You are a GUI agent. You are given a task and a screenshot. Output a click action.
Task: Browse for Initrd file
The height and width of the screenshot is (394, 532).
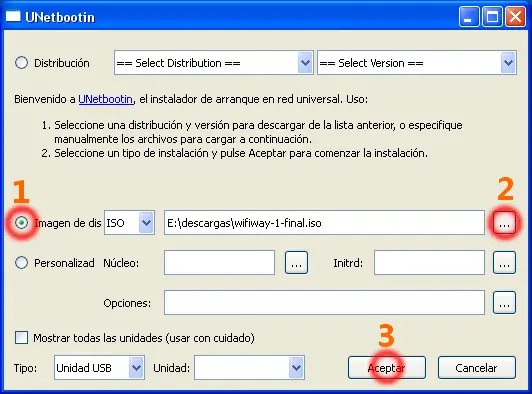[x=505, y=263]
